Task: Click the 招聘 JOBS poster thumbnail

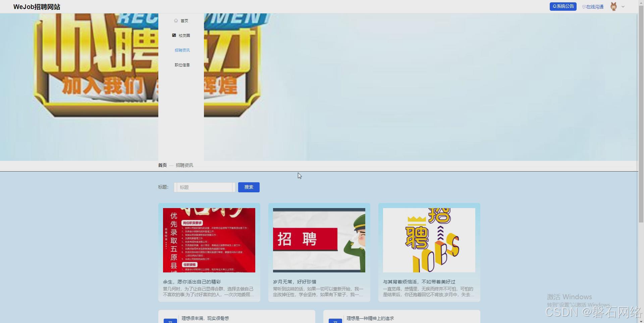Action: click(x=429, y=240)
